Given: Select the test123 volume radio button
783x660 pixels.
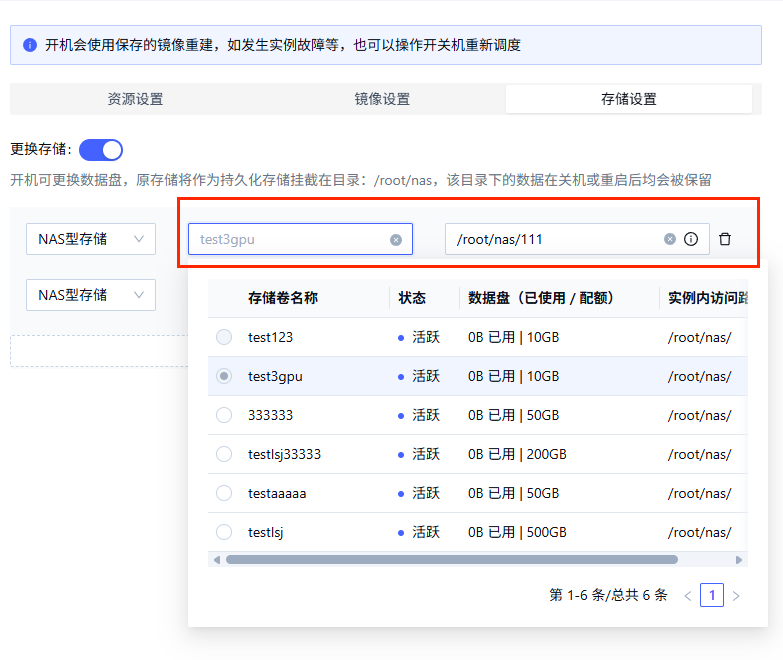Looking at the screenshot, I should click(x=224, y=337).
